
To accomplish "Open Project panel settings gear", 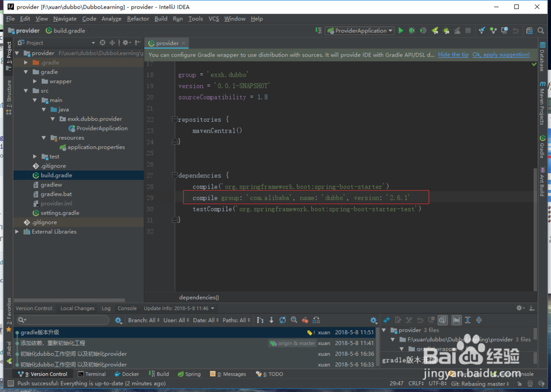I will point(126,42).
